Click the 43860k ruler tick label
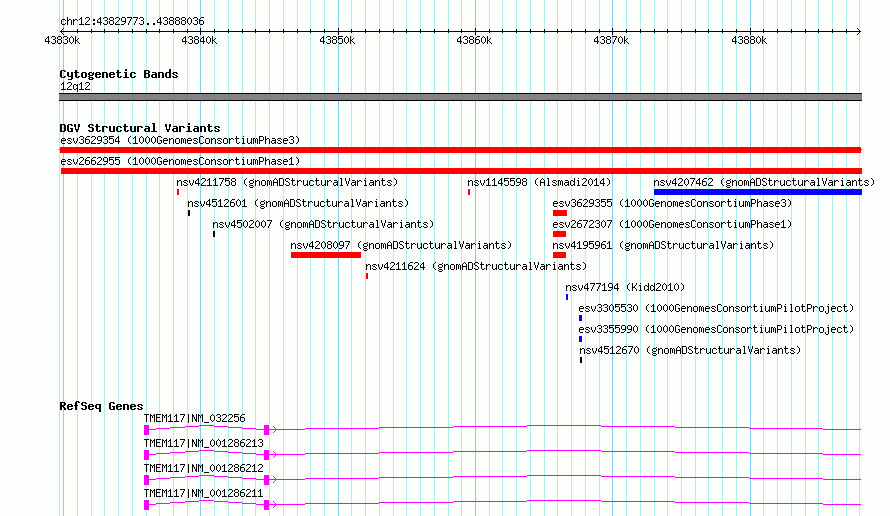 [474, 40]
